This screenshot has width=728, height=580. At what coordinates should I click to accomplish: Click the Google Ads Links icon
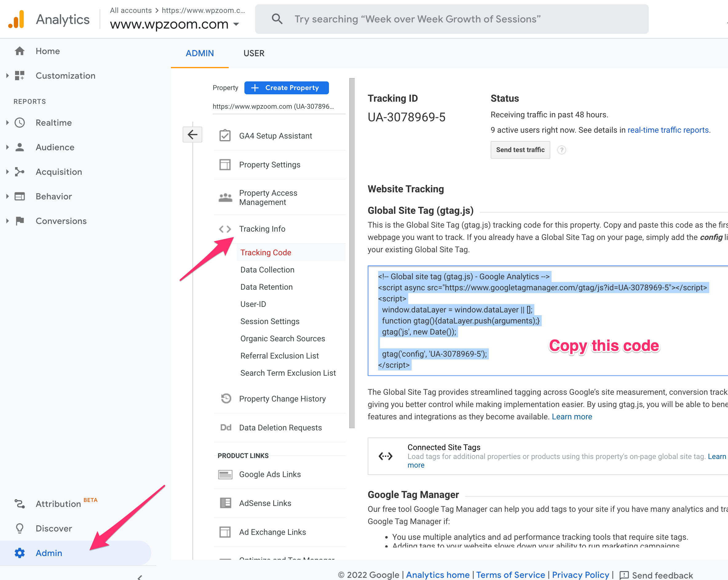point(225,474)
